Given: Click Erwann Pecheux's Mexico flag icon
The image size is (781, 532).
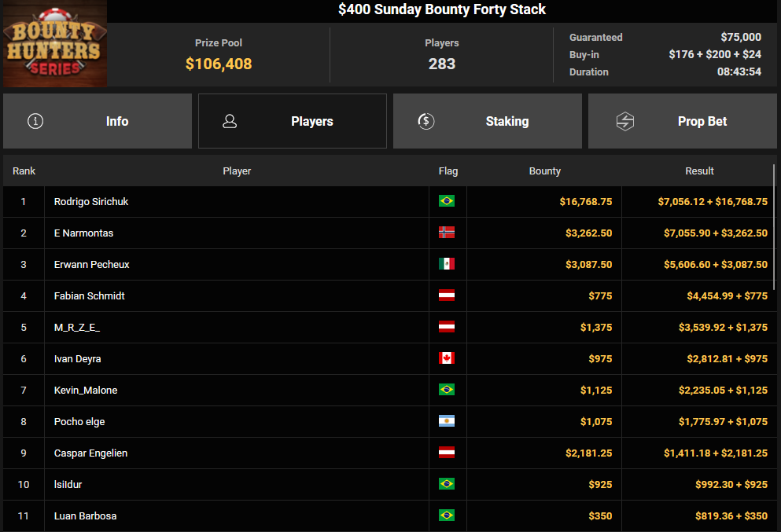Looking at the screenshot, I should (x=447, y=264).
